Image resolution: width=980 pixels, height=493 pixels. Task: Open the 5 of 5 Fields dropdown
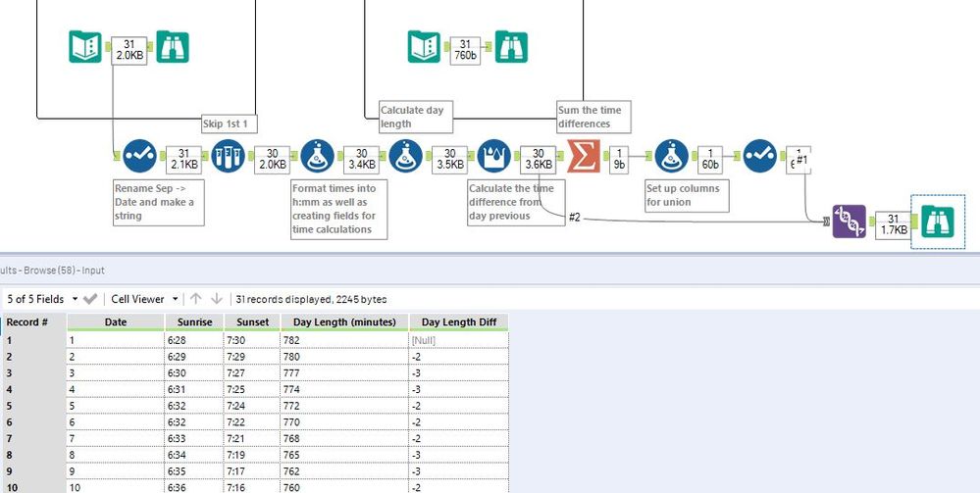[x=42, y=299]
